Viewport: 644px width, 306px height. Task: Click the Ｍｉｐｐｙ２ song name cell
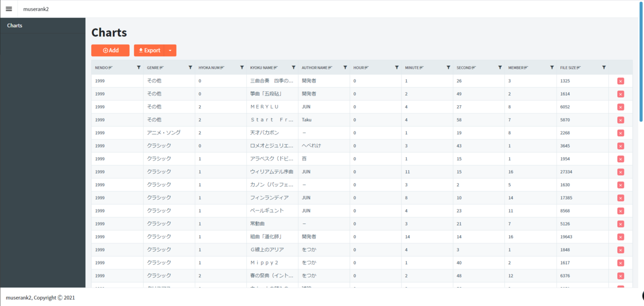coord(272,263)
